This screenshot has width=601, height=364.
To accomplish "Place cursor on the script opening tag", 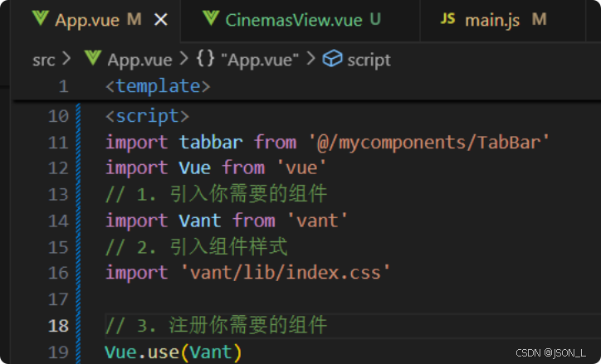I will [148, 116].
